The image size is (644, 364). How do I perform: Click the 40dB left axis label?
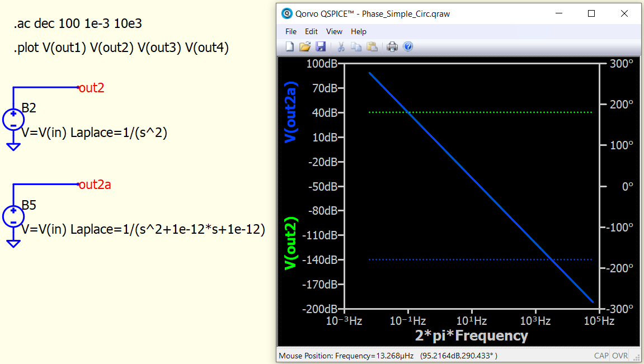pos(325,112)
